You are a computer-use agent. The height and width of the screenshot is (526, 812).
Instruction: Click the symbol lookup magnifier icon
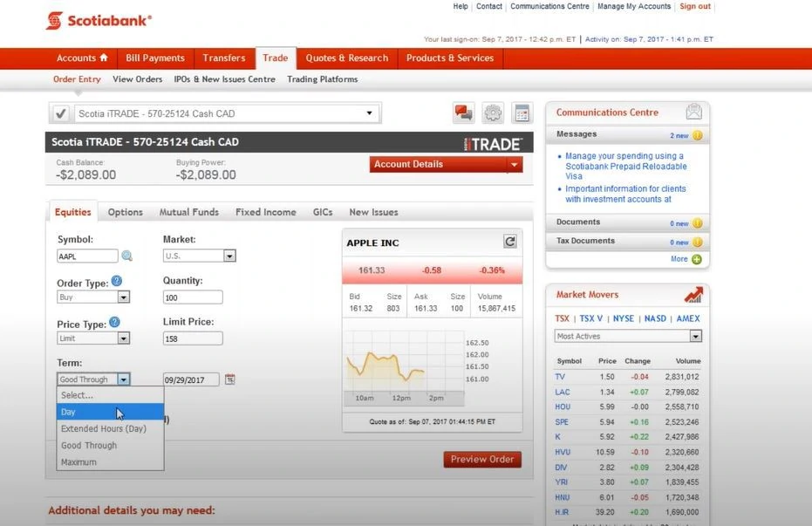127,256
